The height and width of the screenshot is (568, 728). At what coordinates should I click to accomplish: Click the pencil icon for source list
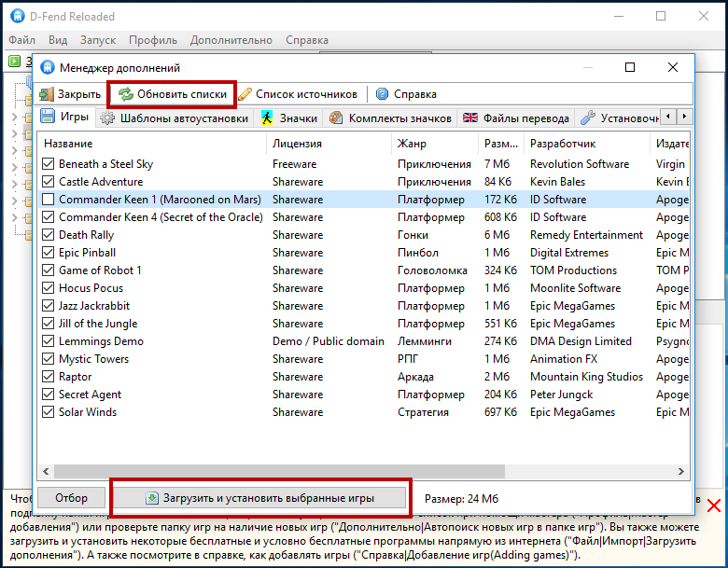tap(245, 94)
